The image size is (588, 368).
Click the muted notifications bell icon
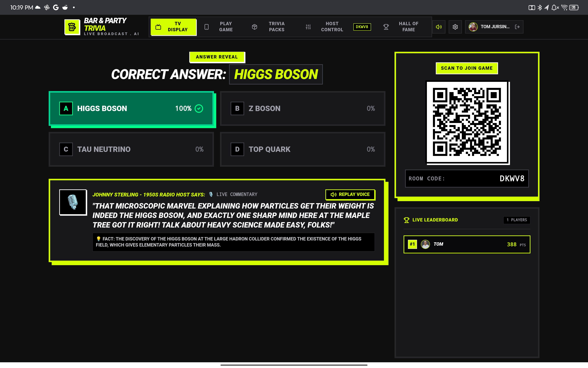coord(555,8)
